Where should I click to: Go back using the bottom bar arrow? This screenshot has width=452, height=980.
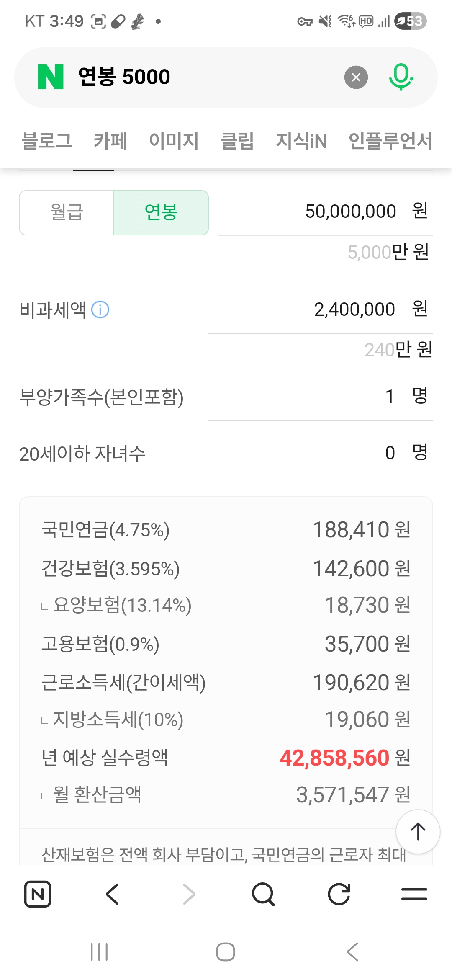coord(113,894)
